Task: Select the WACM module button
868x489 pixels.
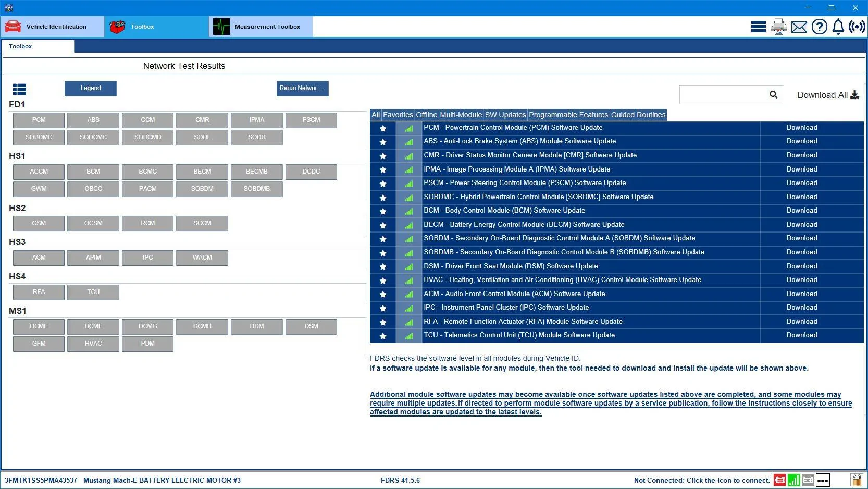Action: click(x=202, y=258)
